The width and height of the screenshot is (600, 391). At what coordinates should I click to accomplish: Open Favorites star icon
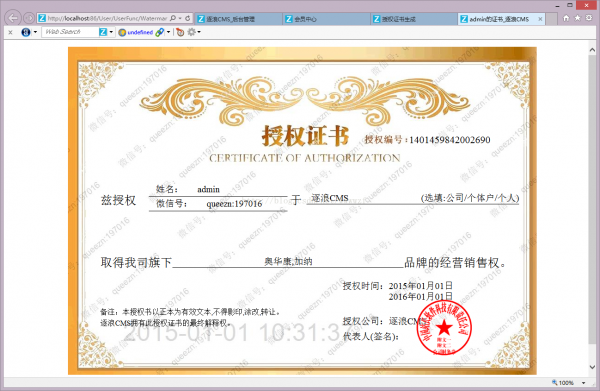click(577, 18)
